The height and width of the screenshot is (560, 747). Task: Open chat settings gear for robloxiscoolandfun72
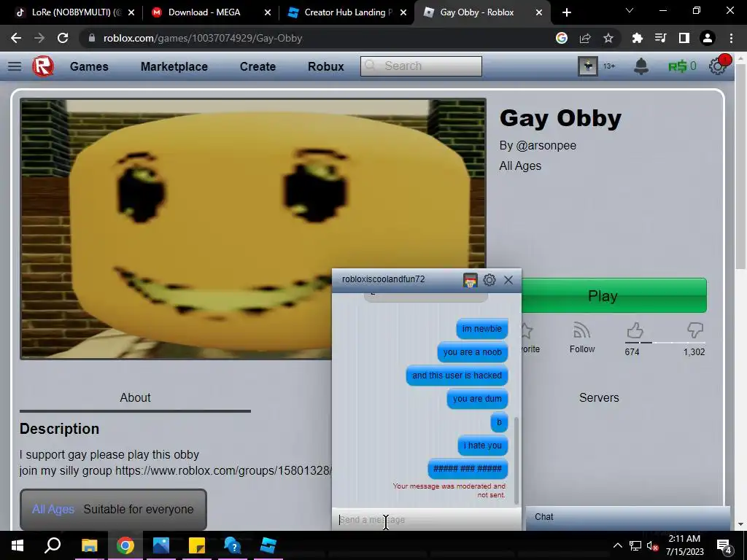[x=489, y=280]
